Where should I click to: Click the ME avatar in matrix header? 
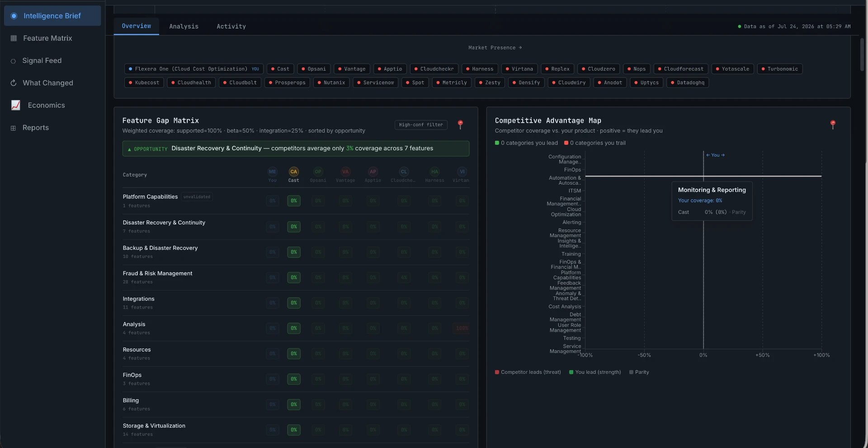pyautogui.click(x=272, y=172)
